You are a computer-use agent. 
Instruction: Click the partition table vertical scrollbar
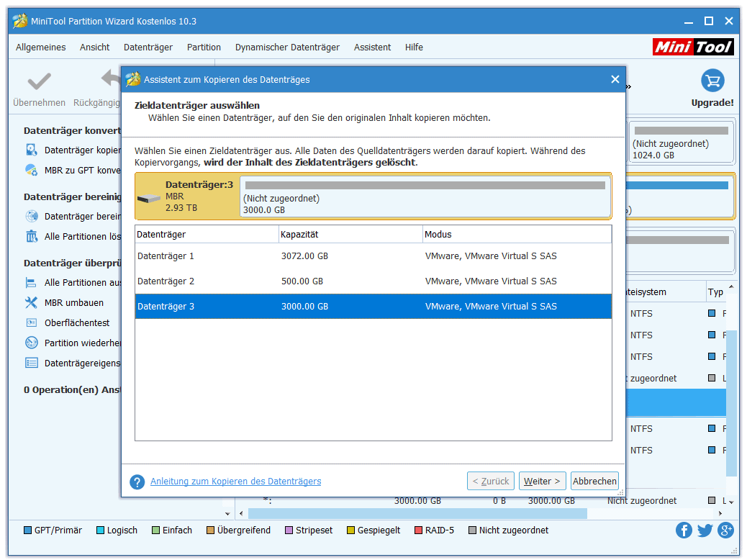tap(731, 402)
